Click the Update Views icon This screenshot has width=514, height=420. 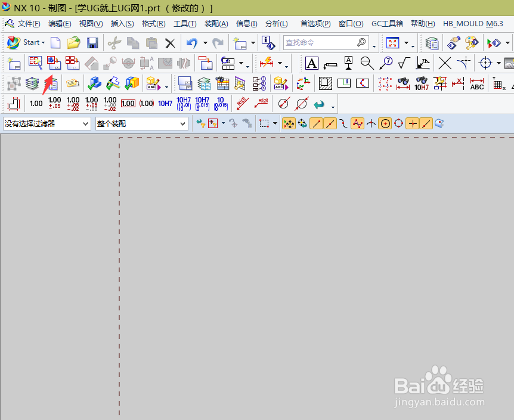(x=206, y=63)
